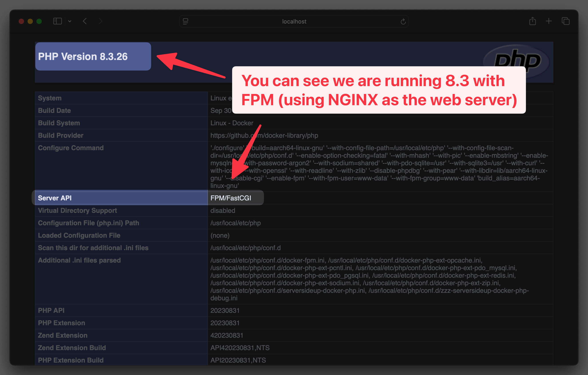Image resolution: width=588 pixels, height=375 pixels.
Task: Click the address bar showing localhost
Action: (294, 21)
